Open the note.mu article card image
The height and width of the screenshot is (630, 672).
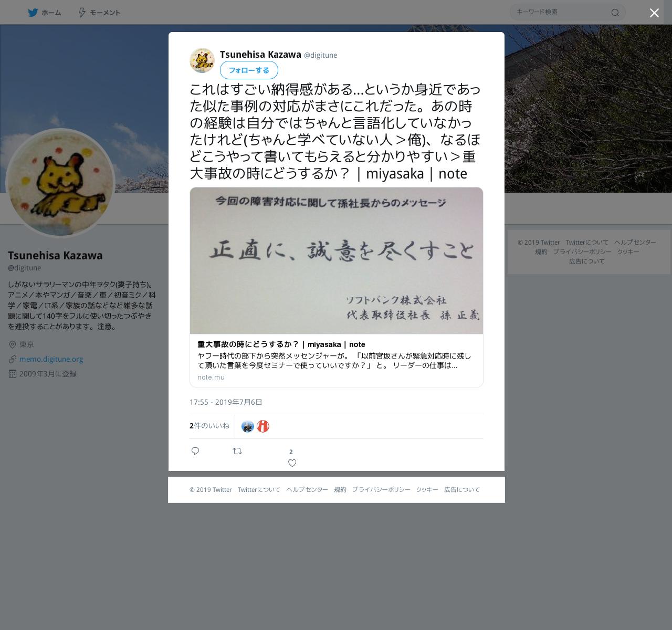point(337,260)
